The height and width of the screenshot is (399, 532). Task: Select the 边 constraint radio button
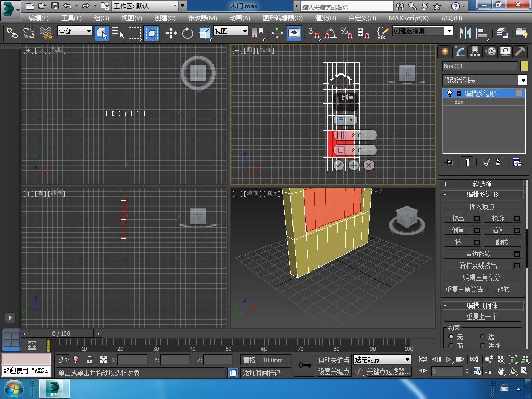(482, 337)
